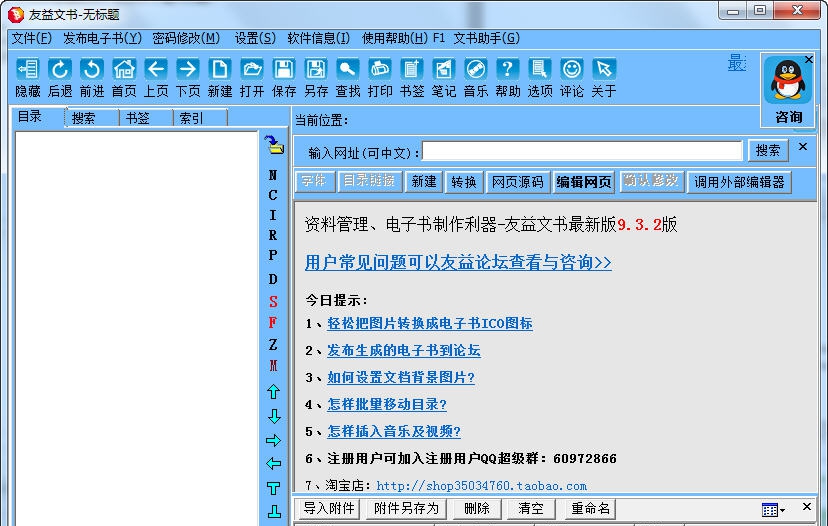The height and width of the screenshot is (526, 828).
Task: Click the 输入网址 address input field
Action: (x=582, y=151)
